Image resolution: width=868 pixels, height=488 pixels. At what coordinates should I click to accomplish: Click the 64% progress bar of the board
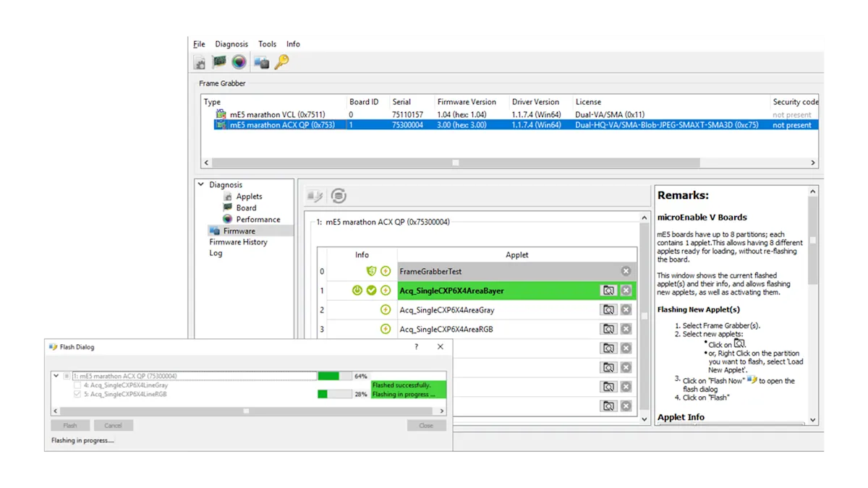pos(334,376)
